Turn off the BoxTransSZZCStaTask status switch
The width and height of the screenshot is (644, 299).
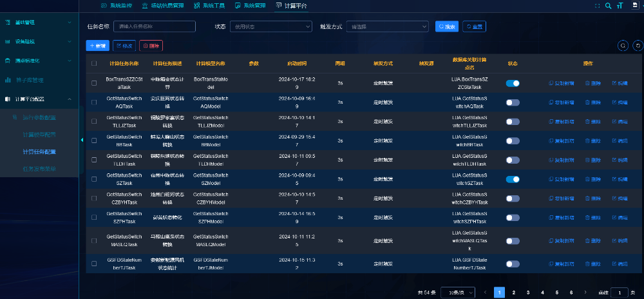[513, 83]
